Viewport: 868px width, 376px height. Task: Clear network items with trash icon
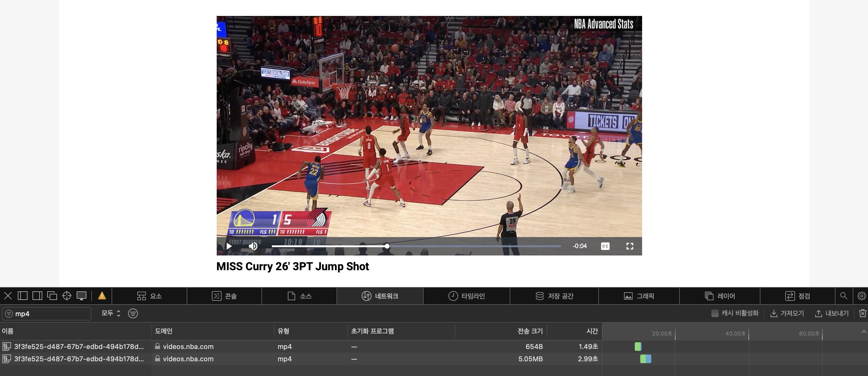[x=862, y=313]
